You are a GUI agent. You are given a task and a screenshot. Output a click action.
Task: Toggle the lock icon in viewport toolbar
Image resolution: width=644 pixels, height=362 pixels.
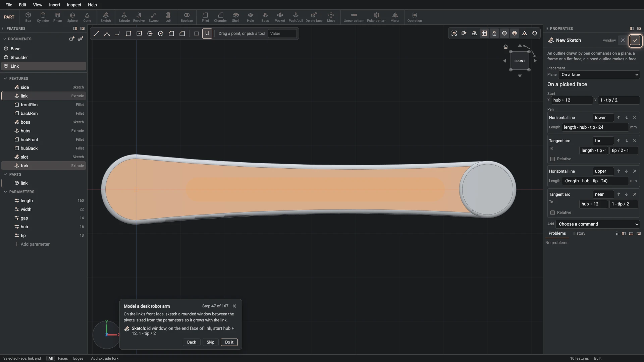tap(494, 33)
